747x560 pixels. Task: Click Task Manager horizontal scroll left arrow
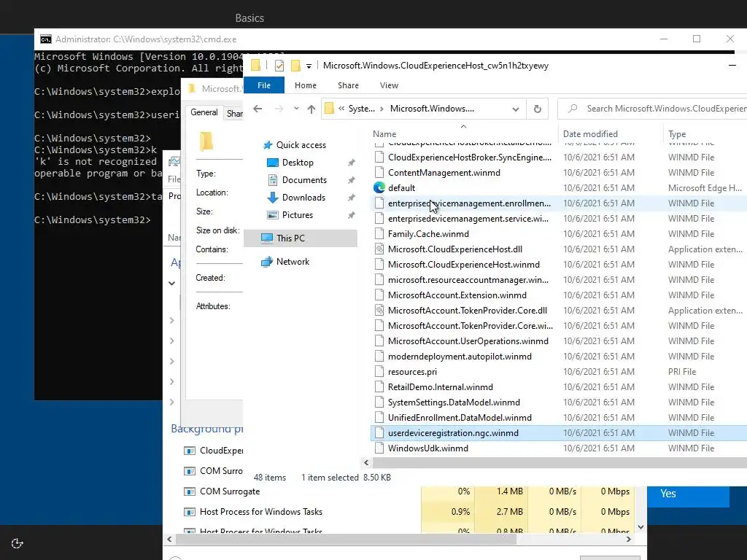pyautogui.click(x=169, y=539)
